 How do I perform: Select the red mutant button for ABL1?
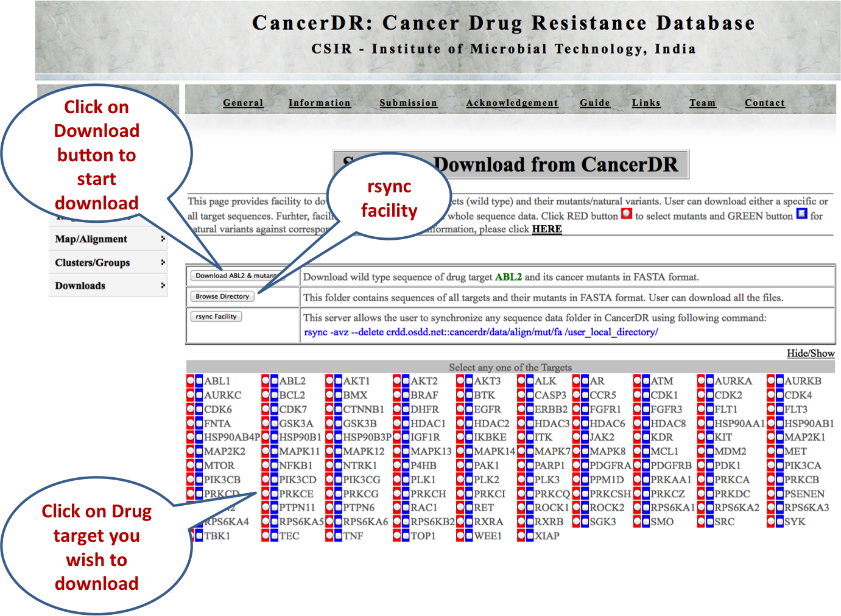point(191,381)
